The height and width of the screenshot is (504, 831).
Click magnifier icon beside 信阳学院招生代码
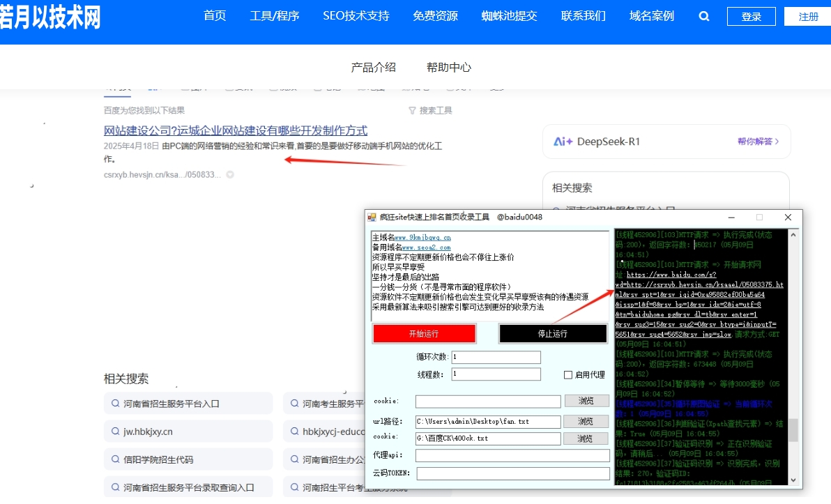(x=115, y=459)
